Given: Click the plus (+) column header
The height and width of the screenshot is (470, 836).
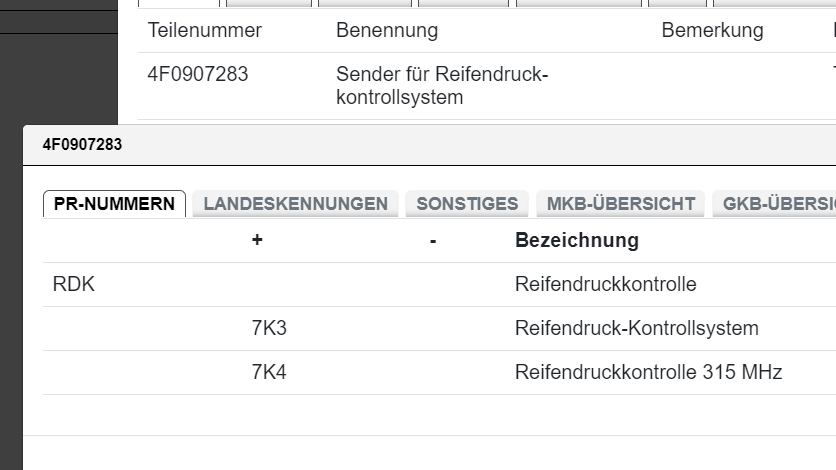Looking at the screenshot, I should 257,240.
